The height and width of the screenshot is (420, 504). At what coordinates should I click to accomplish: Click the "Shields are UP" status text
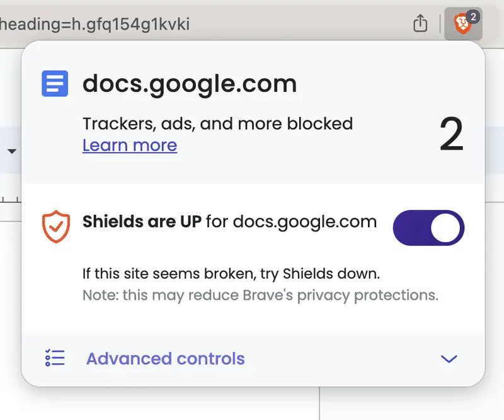coord(142,222)
